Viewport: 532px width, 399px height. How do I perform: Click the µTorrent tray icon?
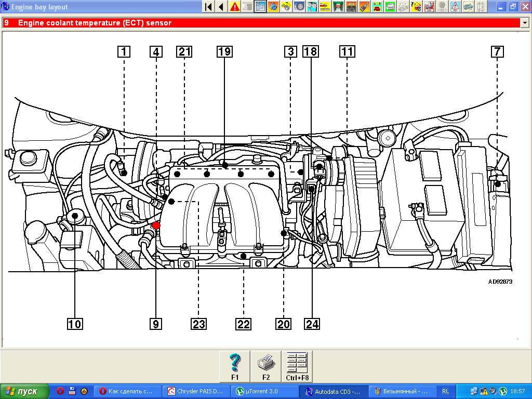[x=503, y=391]
